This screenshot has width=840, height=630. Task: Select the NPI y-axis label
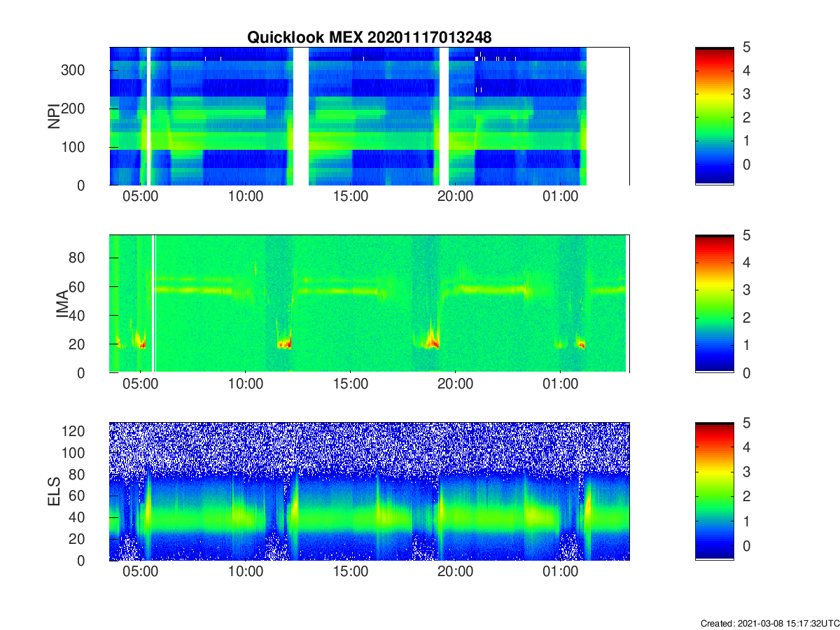(53, 116)
